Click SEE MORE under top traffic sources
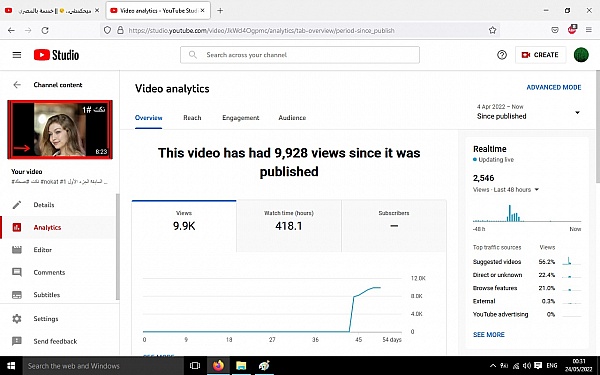Viewport: 600px width, 375px height. point(489,334)
